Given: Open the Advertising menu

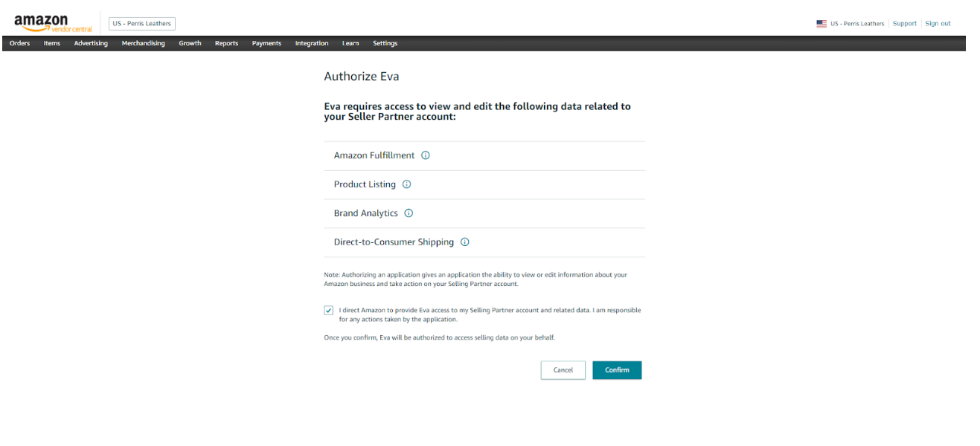Looking at the screenshot, I should point(91,43).
